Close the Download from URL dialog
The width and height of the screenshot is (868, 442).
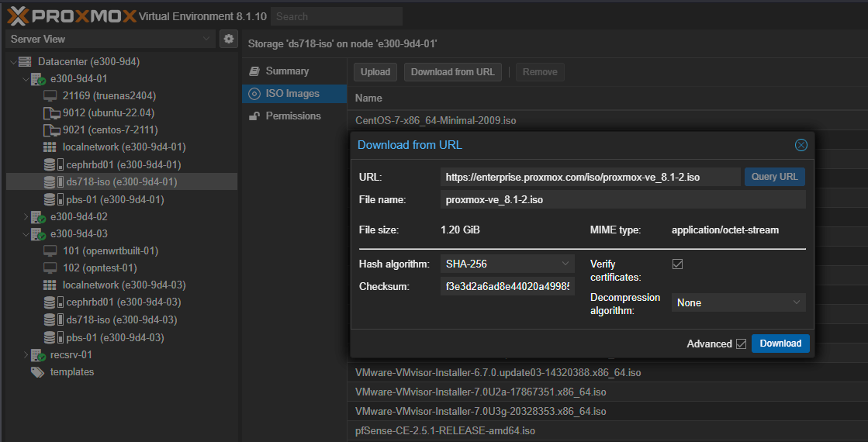801,145
